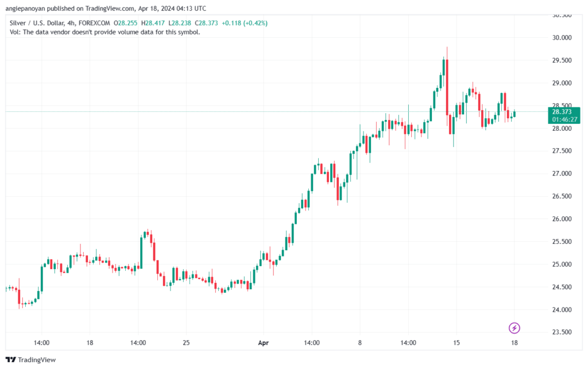Select the 4h interval label in the legend
588x369 pixels.
point(71,23)
